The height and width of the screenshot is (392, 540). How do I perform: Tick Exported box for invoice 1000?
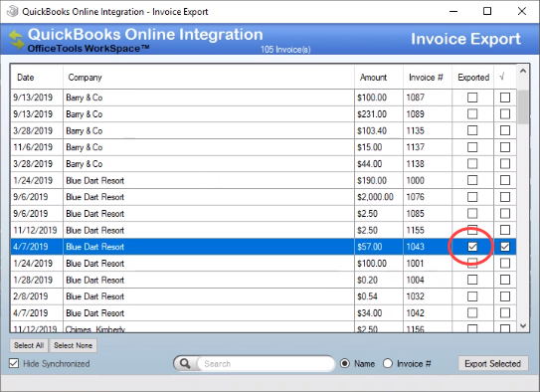tap(472, 180)
